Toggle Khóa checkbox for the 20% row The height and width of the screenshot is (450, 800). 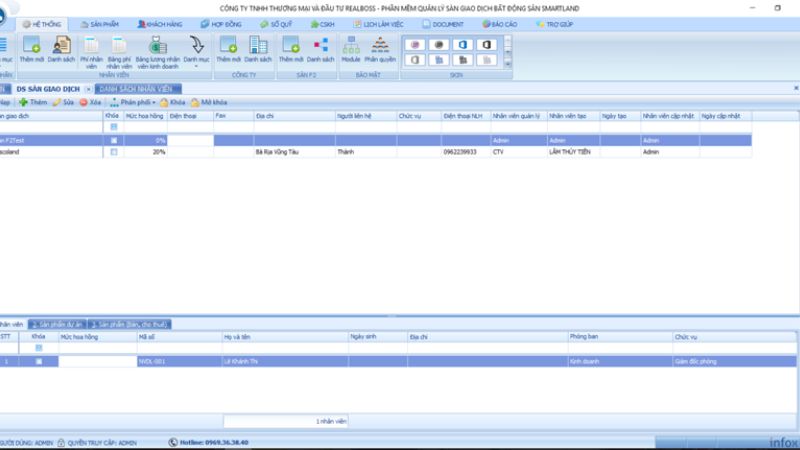coord(113,153)
